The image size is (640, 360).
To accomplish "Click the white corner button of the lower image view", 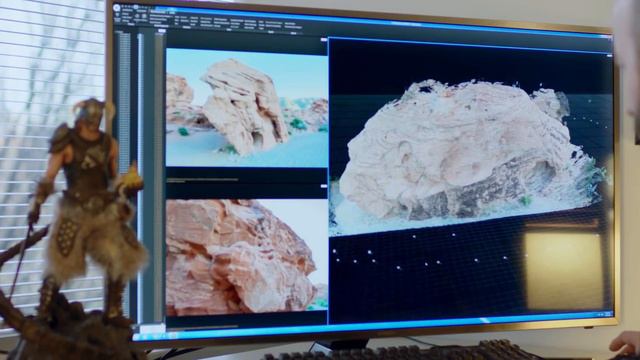I will pyautogui.click(x=324, y=186).
